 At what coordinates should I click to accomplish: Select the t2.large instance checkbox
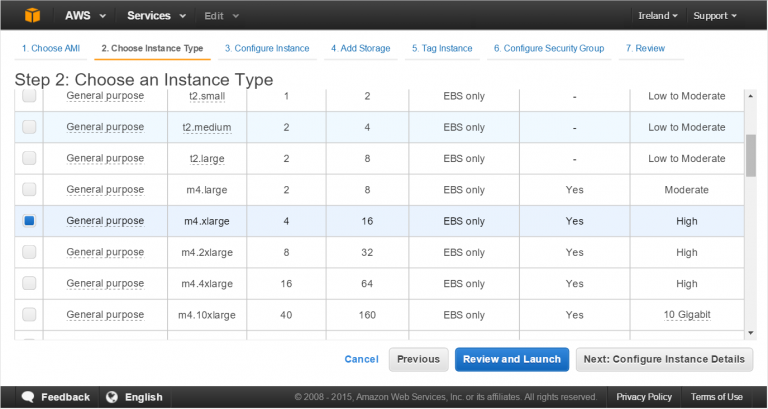pyautogui.click(x=29, y=158)
